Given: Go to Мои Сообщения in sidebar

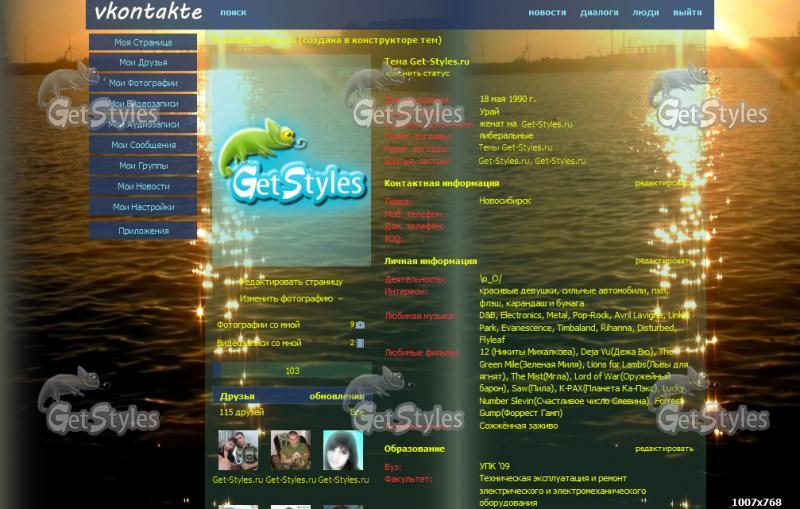Looking at the screenshot, I should [143, 145].
